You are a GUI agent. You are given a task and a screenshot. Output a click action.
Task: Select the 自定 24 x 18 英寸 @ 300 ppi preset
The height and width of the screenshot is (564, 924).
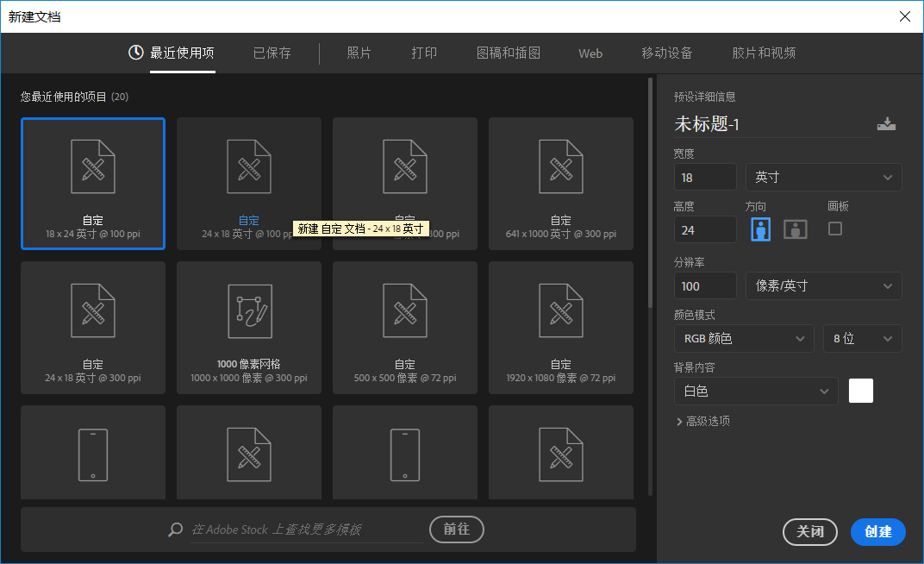pyautogui.click(x=93, y=328)
